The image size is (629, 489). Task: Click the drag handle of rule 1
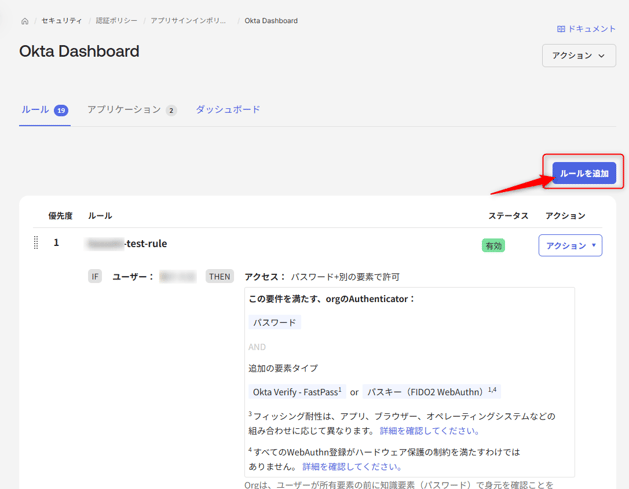tap(36, 243)
